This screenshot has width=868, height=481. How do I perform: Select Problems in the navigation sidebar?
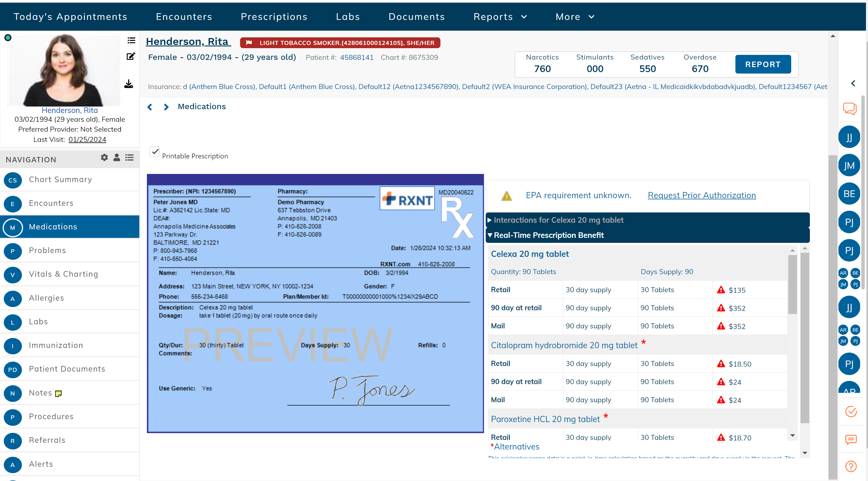[47, 250]
